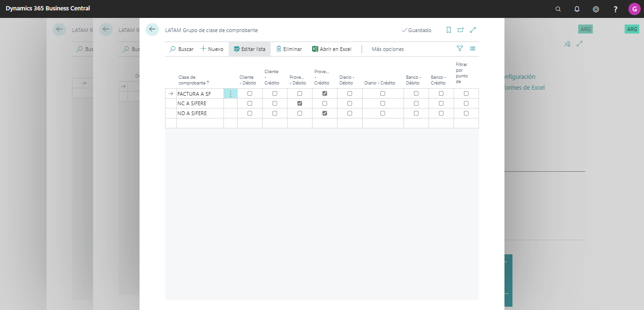Uncheck Proveedor - Crédito for FACTURA A SF

(x=325, y=93)
